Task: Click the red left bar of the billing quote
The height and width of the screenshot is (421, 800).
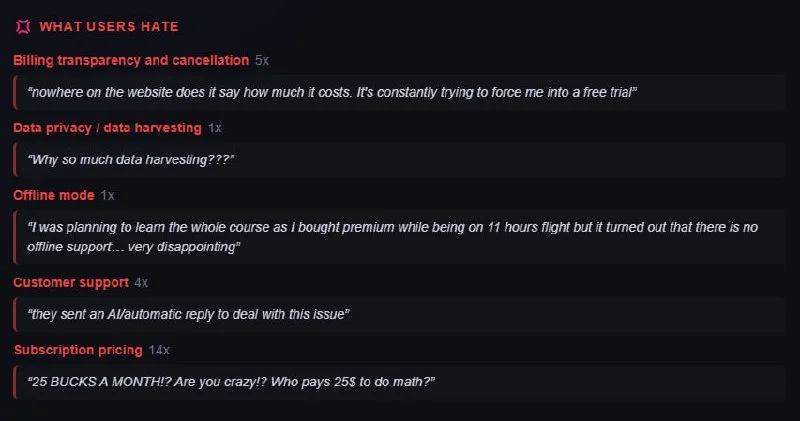Action: [x=15, y=92]
